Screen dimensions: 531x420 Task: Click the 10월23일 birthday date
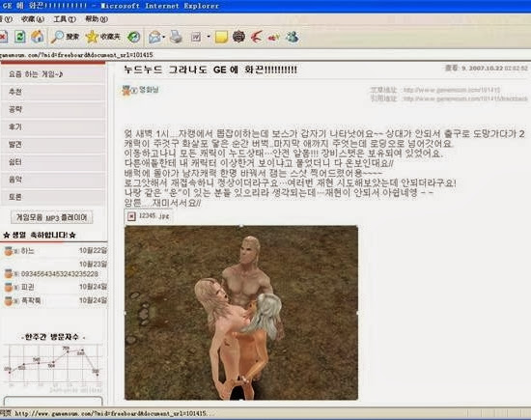tap(93, 265)
